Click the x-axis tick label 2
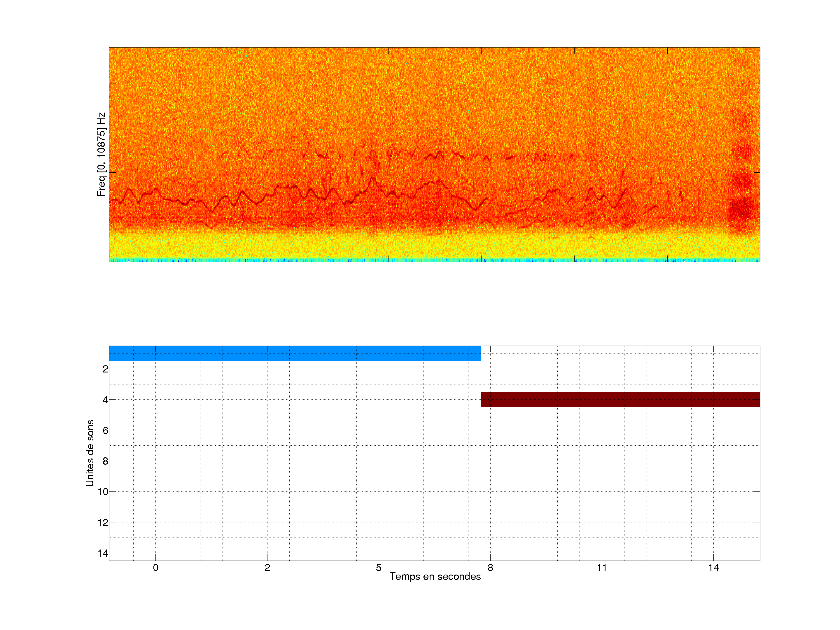The width and height of the screenshot is (840, 630). (267, 568)
